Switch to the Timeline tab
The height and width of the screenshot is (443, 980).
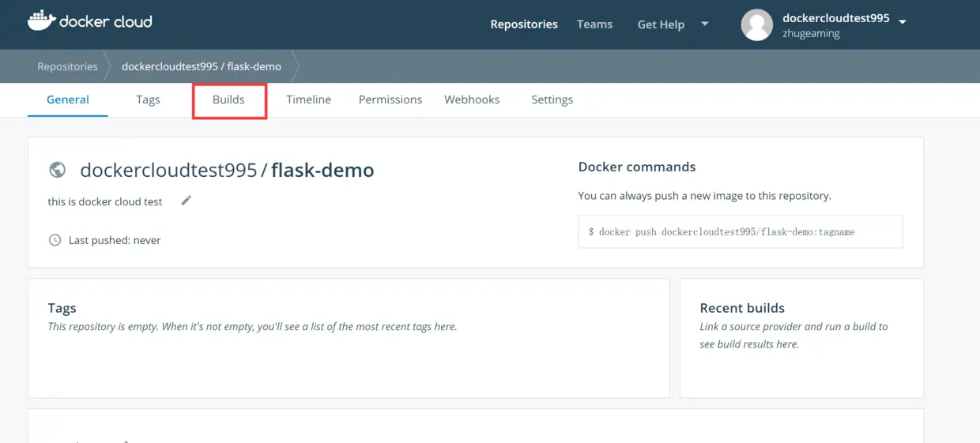click(x=308, y=99)
